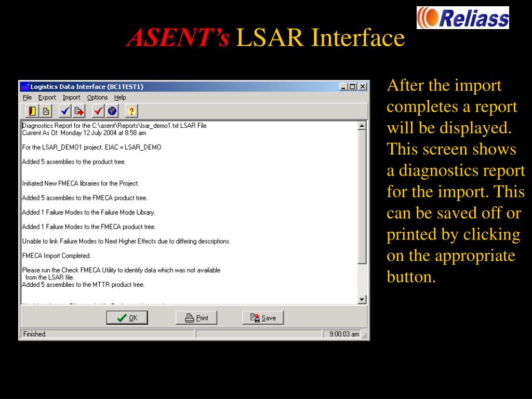Viewport: 532px width, 399px height.
Task: Open the Export menu
Action: click(47, 97)
